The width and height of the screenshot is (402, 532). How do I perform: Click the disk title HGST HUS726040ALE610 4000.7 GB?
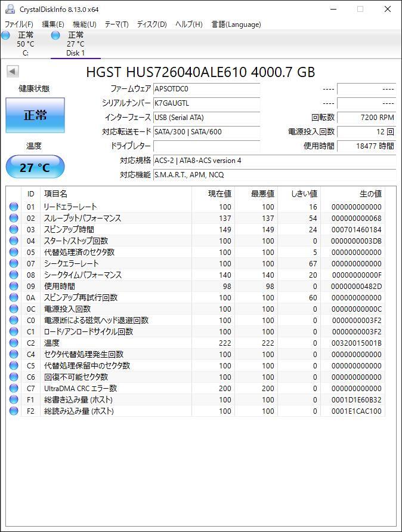tap(200, 72)
